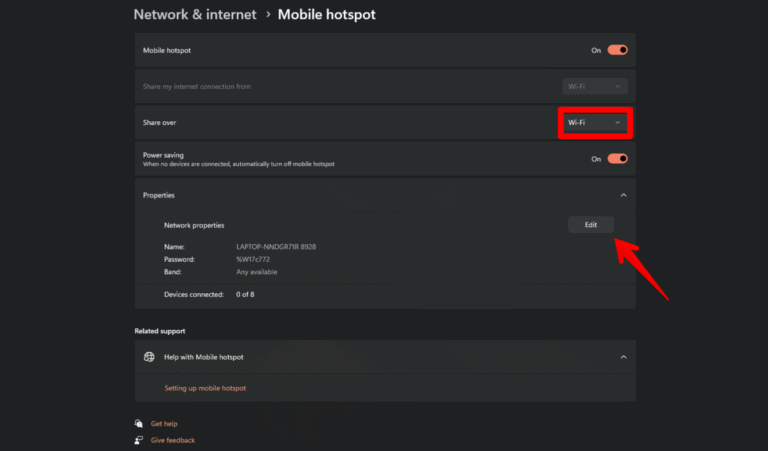Click the Band value Any available

point(257,272)
